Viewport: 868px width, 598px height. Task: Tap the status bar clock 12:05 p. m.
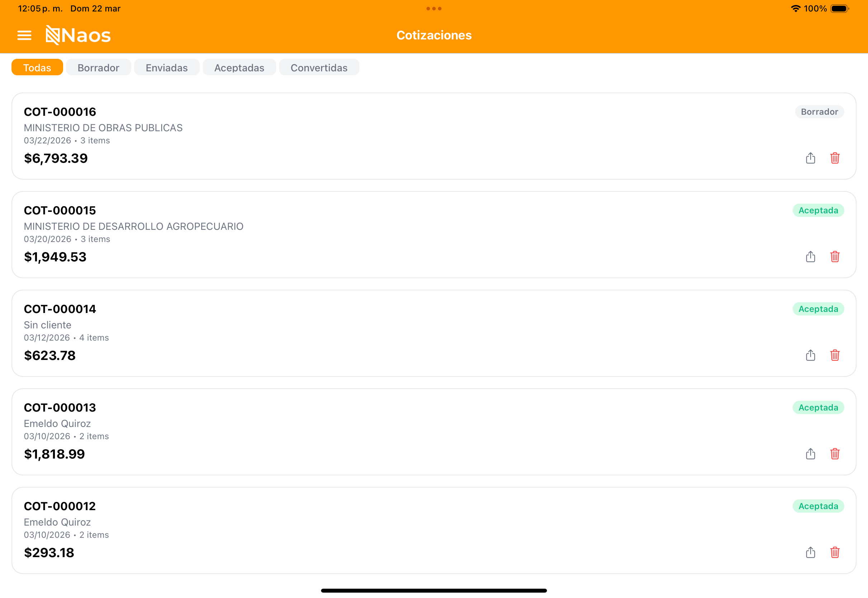tap(40, 9)
